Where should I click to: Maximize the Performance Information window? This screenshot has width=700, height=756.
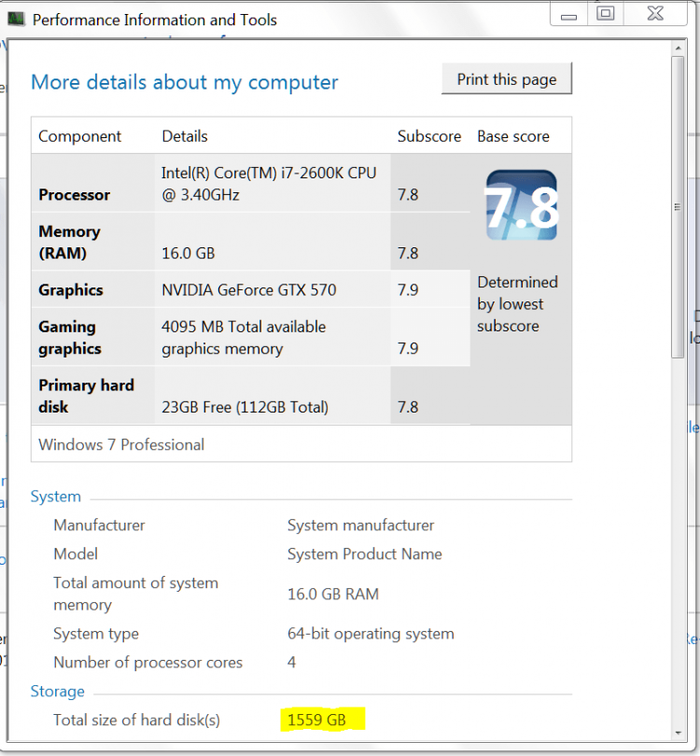pos(606,13)
